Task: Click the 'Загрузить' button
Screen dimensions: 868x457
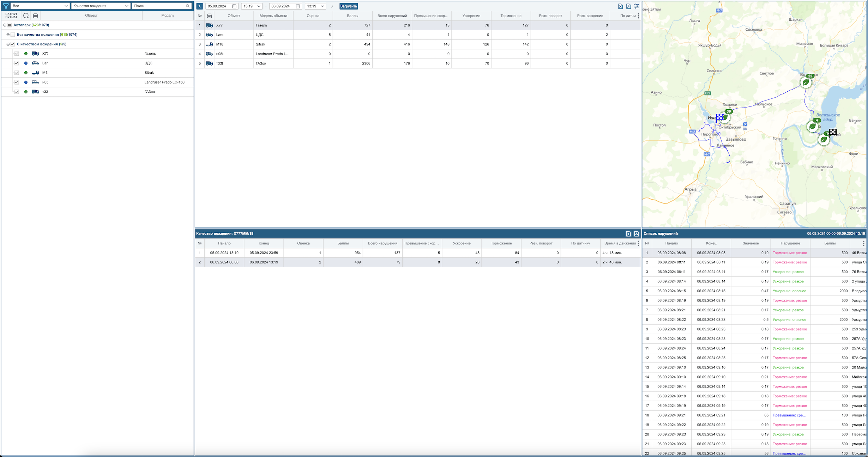Action: coord(349,6)
